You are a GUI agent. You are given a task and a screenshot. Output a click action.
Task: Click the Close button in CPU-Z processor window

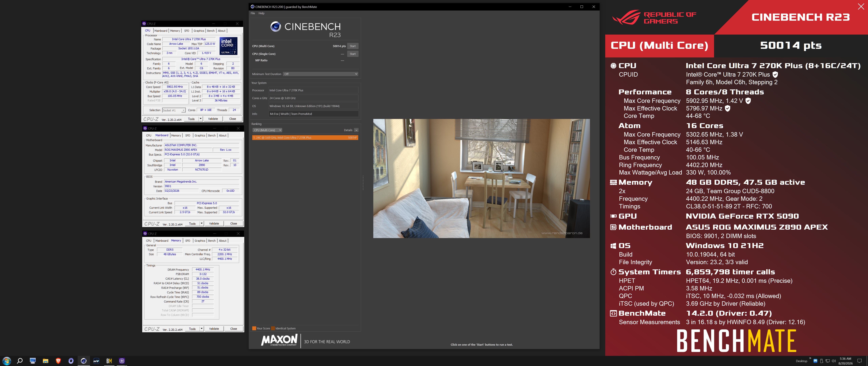[x=232, y=119]
